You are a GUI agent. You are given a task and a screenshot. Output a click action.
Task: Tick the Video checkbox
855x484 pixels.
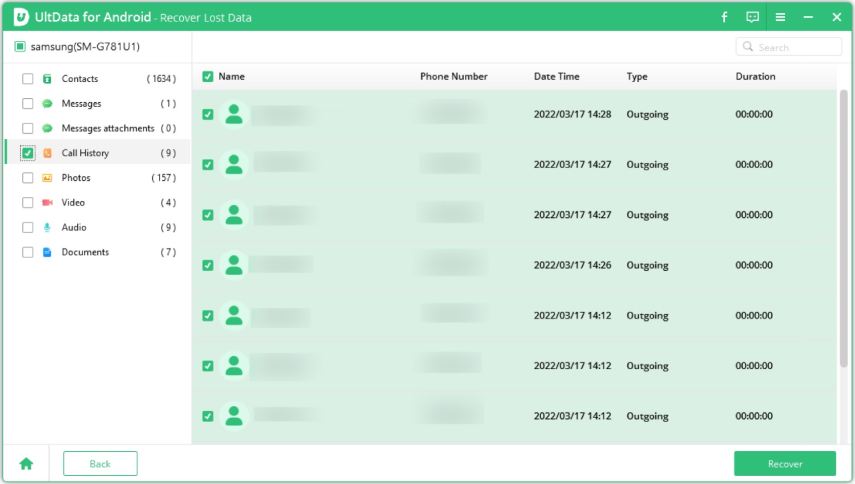pos(27,203)
